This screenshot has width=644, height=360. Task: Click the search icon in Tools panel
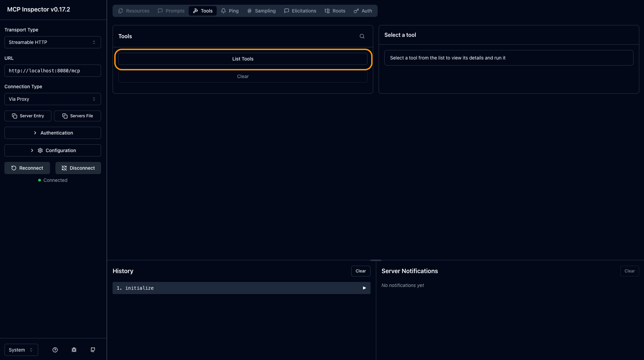[362, 36]
